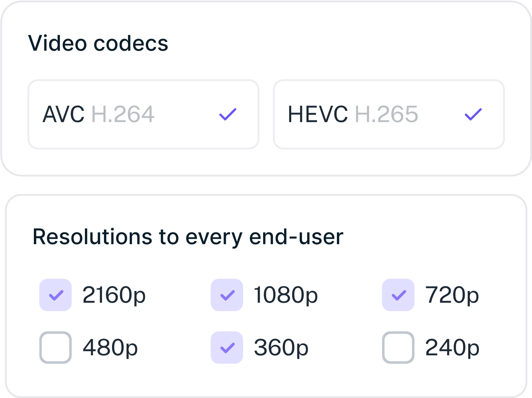The width and height of the screenshot is (532, 398).
Task: Select the HEVC codec label
Action: pos(318,114)
